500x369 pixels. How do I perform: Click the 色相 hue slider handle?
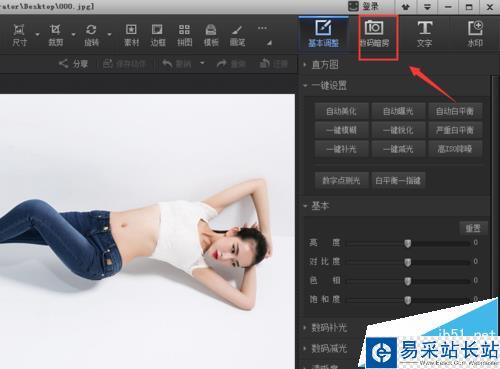tap(407, 281)
